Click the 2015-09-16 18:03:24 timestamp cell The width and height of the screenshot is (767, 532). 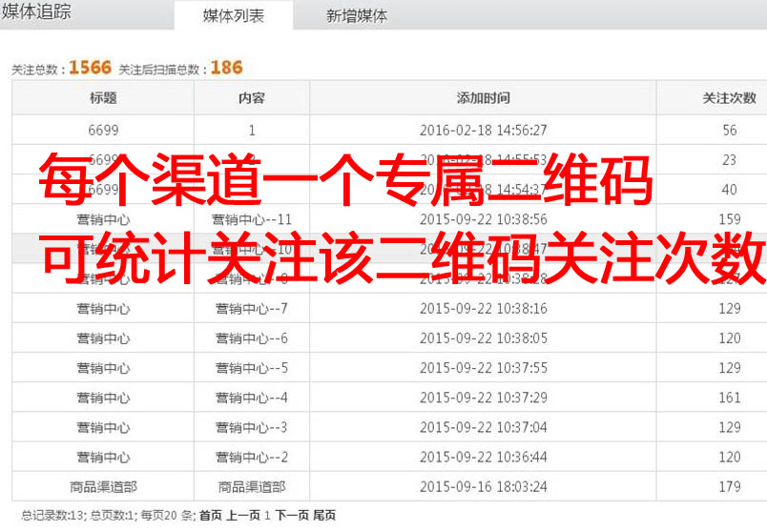point(483,486)
